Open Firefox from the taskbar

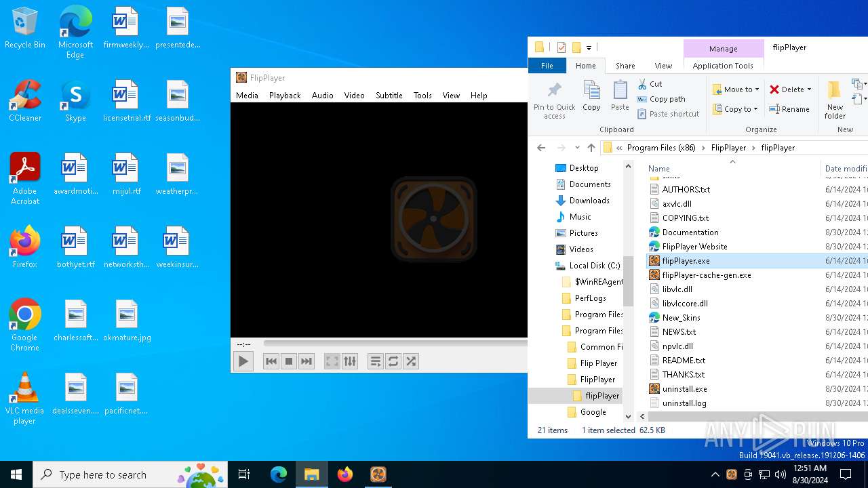pos(345,474)
